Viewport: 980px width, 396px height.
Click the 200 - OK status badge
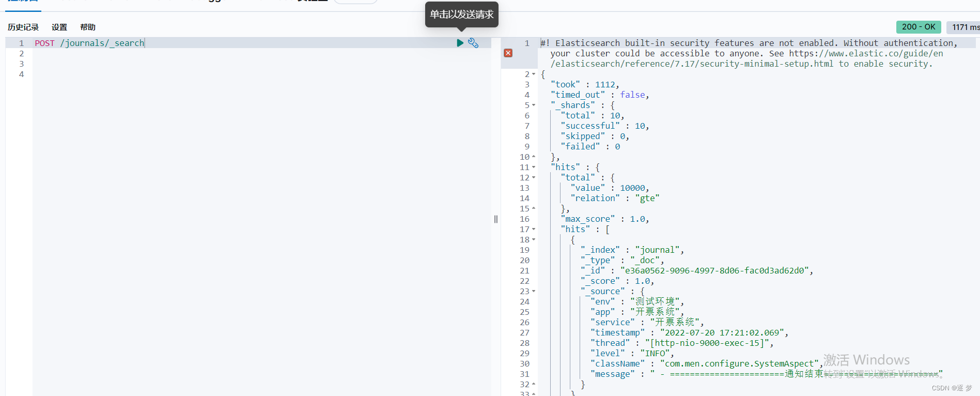[x=919, y=27]
